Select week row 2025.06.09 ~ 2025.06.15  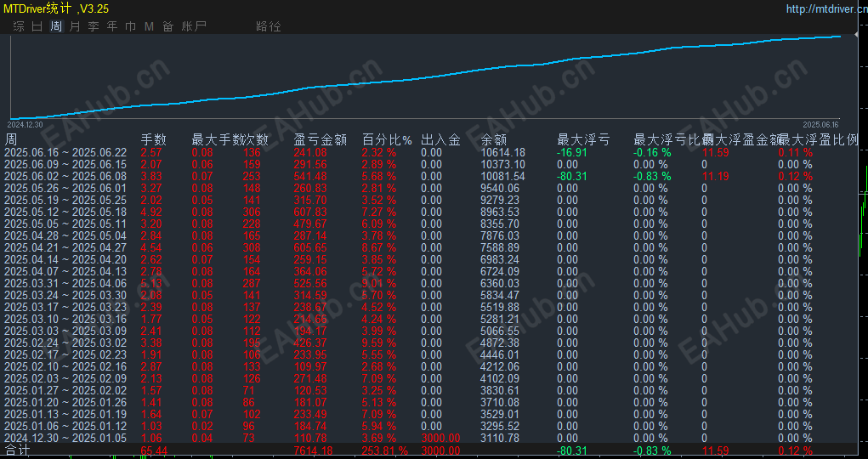pyautogui.click(x=65, y=164)
